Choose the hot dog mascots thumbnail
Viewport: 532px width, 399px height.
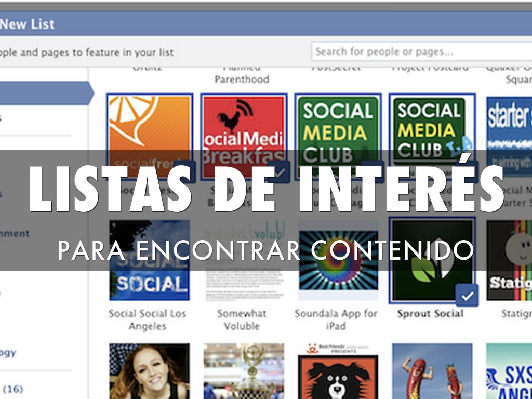[x=432, y=371]
